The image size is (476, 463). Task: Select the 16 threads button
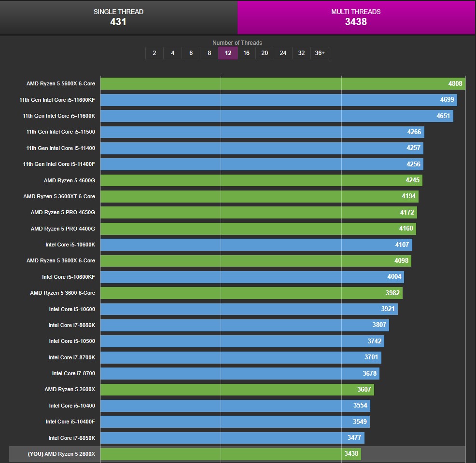coord(247,53)
